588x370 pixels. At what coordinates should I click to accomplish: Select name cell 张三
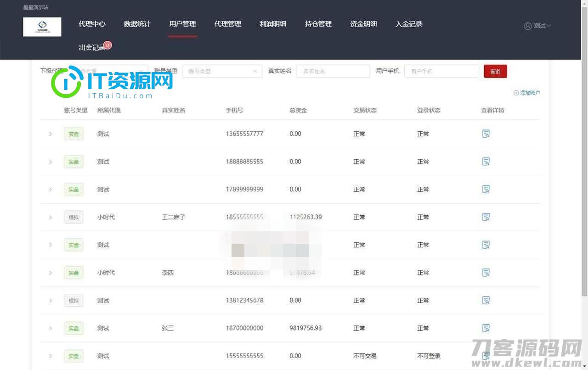tap(168, 328)
